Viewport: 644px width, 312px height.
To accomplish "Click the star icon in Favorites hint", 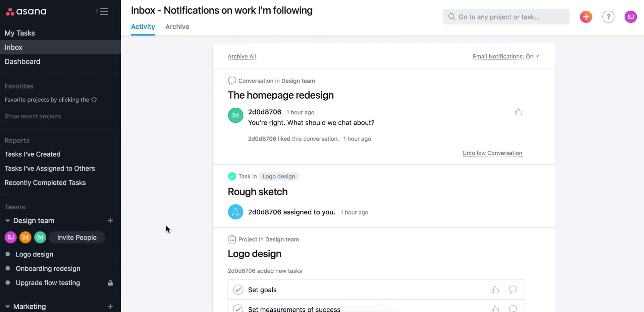I will click(94, 100).
